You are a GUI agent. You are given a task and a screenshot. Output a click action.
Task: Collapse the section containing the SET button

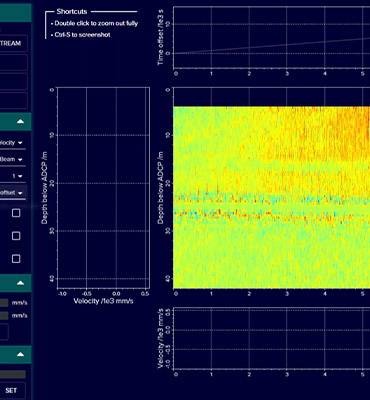20,354
